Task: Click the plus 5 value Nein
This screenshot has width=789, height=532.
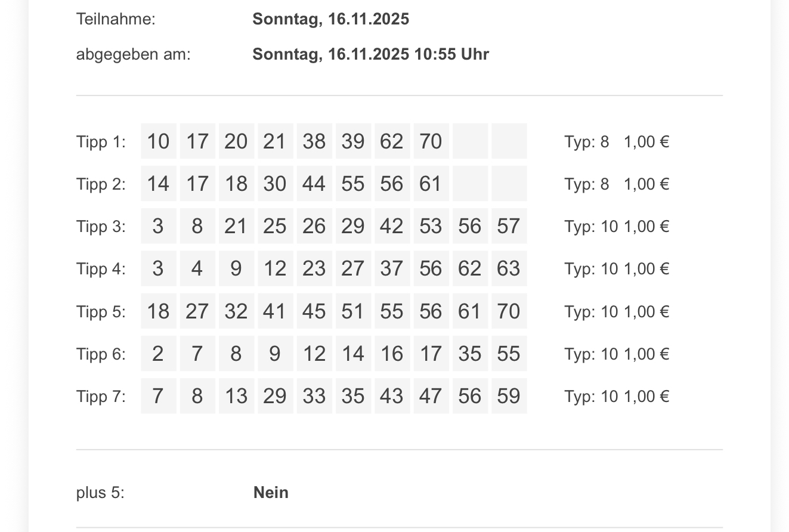Action: 271,493
